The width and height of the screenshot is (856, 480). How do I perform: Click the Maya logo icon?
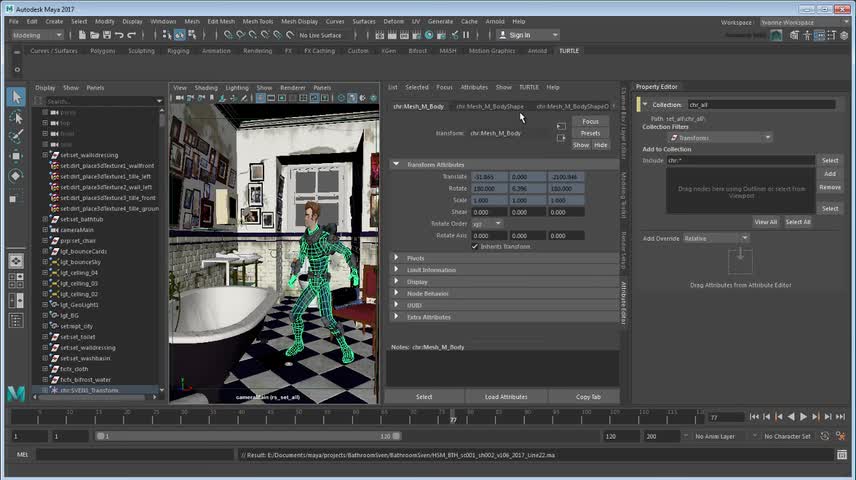15,391
